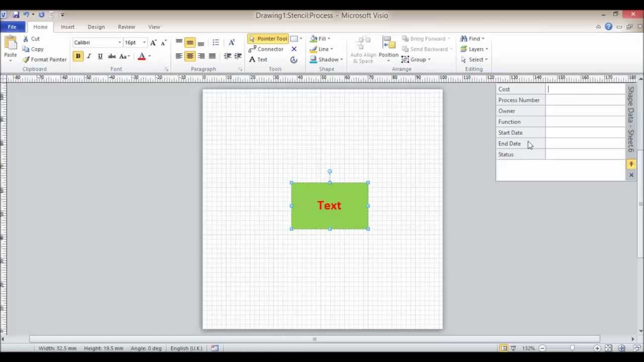This screenshot has height=362, width=644.
Task: Click the Zoom Out minus button
Action: click(x=542, y=348)
